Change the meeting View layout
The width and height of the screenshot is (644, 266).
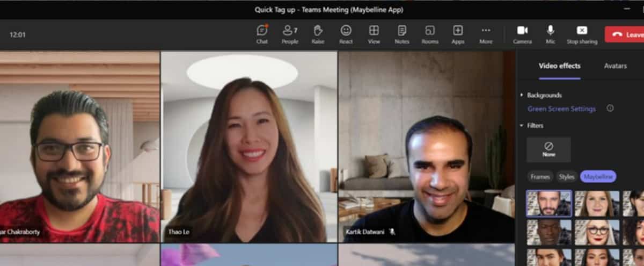(x=374, y=34)
